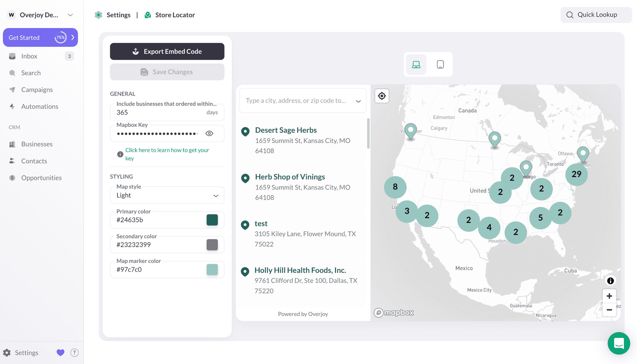The width and height of the screenshot is (637, 364).
Task: Open the Overjoy workspace switcher chevron
Action: (70, 15)
